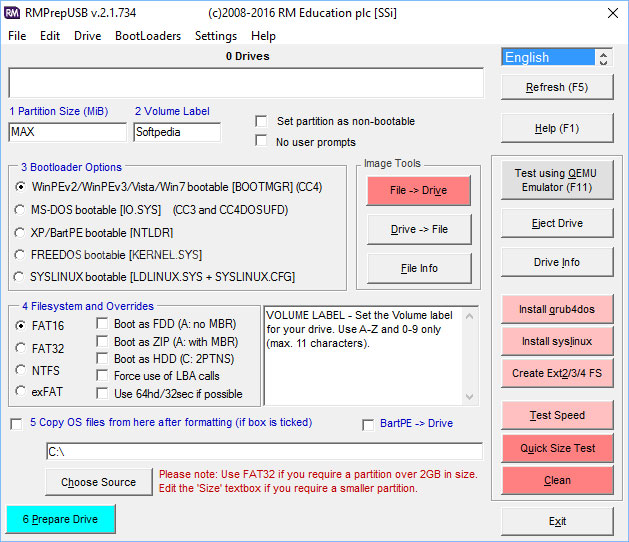The image size is (629, 542).
Task: Click the Choose Source button
Action: point(98,482)
